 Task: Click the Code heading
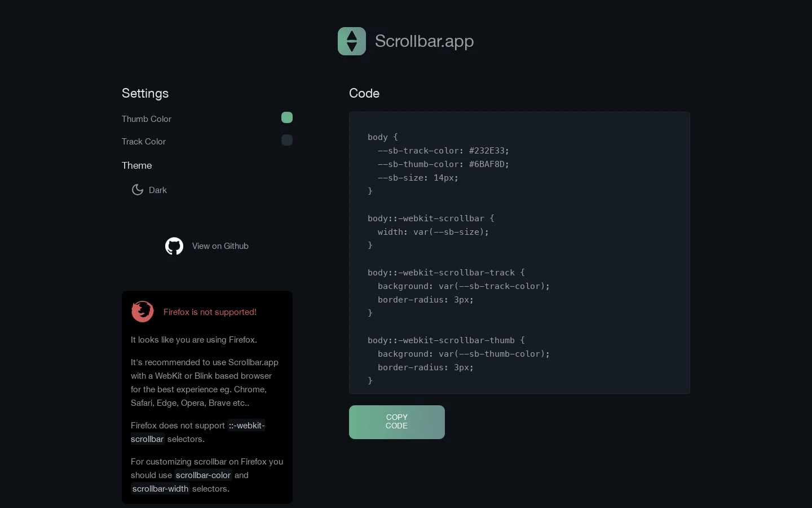tap(364, 93)
